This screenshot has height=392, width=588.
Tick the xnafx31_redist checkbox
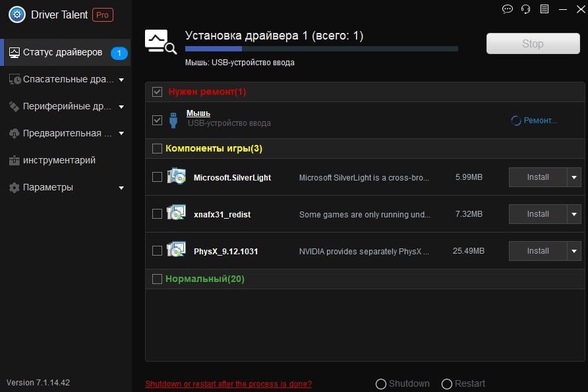click(157, 213)
